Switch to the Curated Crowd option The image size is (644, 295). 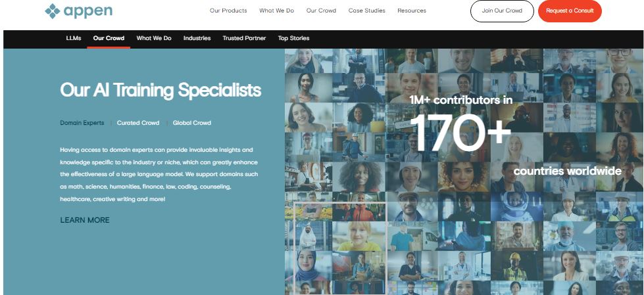138,123
